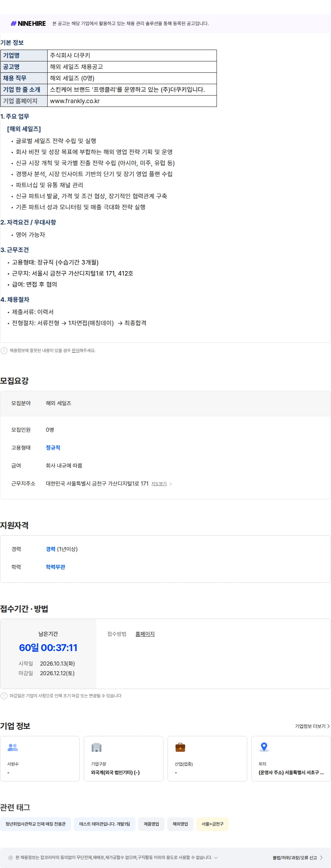Select the 청년취업사관학교 인재 매칭 전용관 tag
The height and width of the screenshot is (868, 331).
coord(36,824)
